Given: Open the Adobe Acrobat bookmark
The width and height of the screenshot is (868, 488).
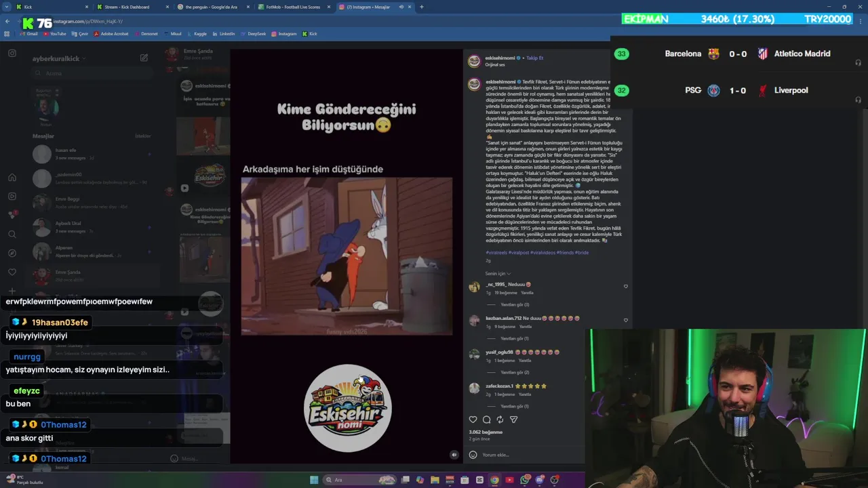Looking at the screenshot, I should [111, 33].
